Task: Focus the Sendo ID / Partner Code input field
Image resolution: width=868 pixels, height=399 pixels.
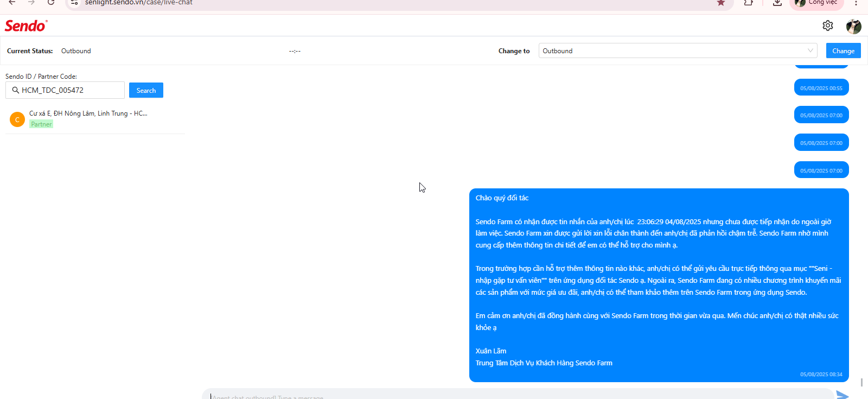Action: 65,90
